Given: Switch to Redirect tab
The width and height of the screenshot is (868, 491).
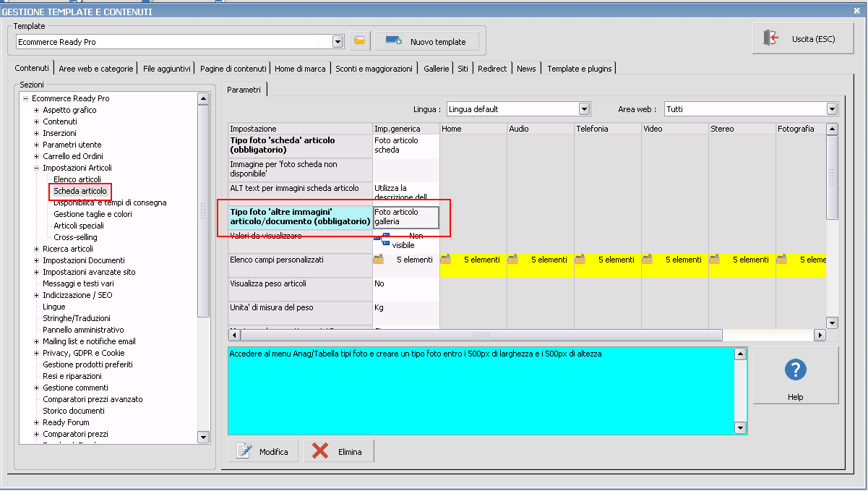Looking at the screenshot, I should click(x=492, y=69).
